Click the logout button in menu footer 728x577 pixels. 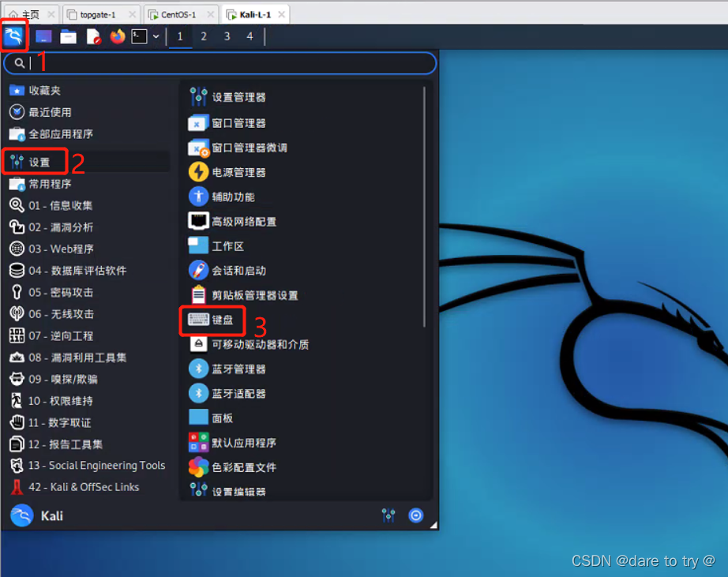point(416,515)
